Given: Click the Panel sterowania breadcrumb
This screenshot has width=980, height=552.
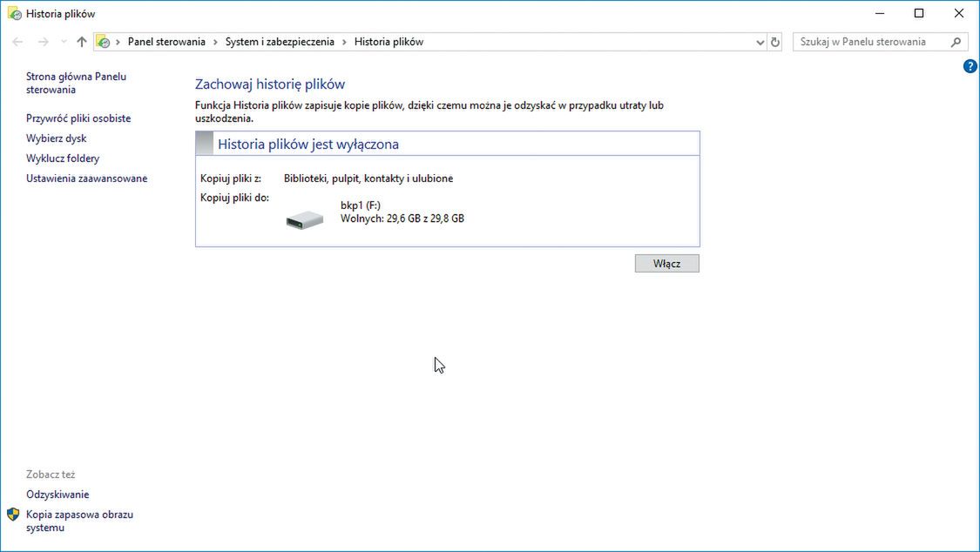Looking at the screenshot, I should (x=166, y=42).
